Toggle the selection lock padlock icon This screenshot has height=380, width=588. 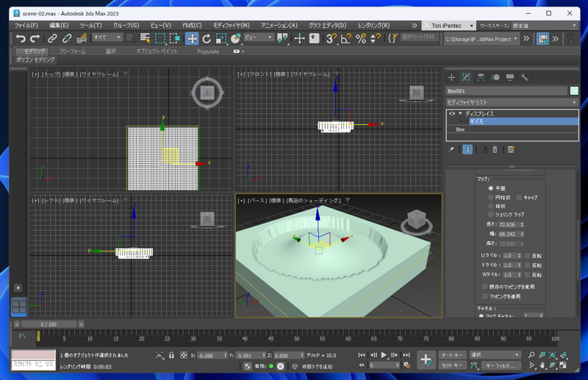coord(171,355)
